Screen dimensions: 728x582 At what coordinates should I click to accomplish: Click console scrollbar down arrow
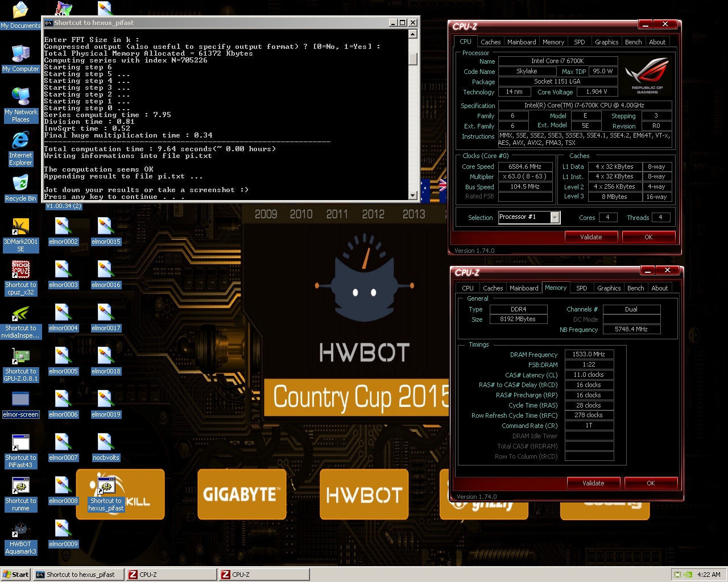coord(413,195)
